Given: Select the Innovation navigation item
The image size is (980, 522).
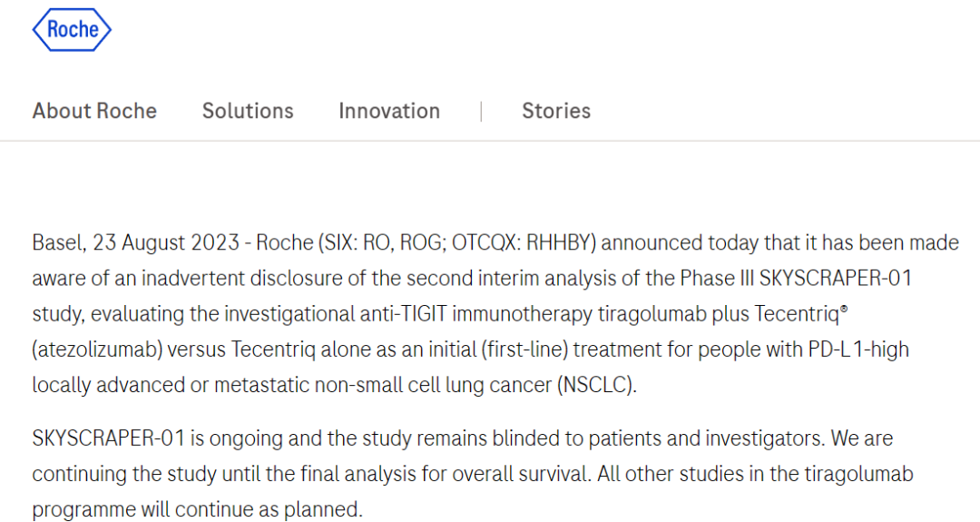Looking at the screenshot, I should tap(389, 111).
